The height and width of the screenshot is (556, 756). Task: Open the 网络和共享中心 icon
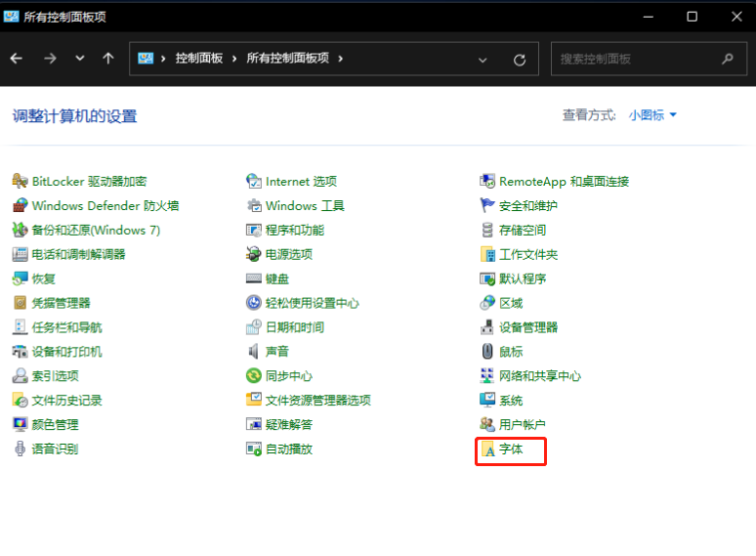click(488, 376)
